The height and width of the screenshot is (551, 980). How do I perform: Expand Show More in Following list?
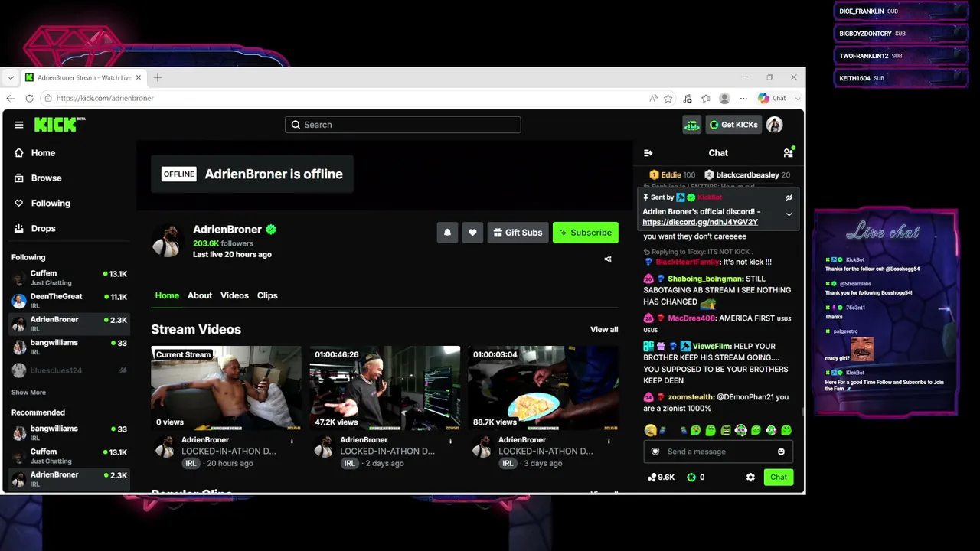tap(28, 393)
